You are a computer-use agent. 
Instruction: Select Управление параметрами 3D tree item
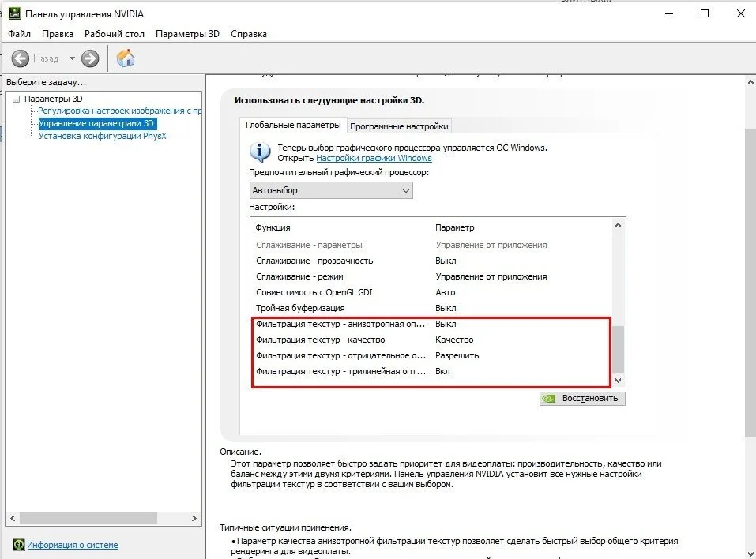coord(97,123)
